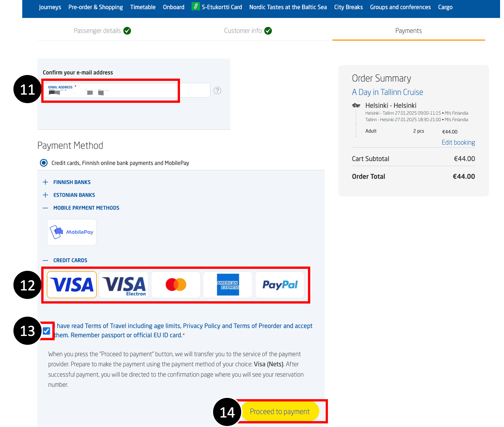
Task: Select the MobilePay payment tile
Action: tap(72, 232)
